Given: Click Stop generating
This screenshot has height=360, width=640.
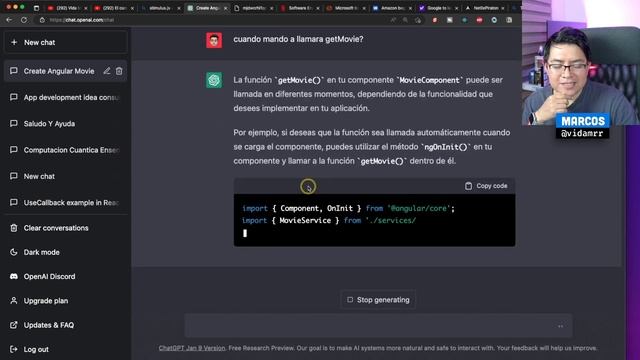Looking at the screenshot, I should pos(378,300).
